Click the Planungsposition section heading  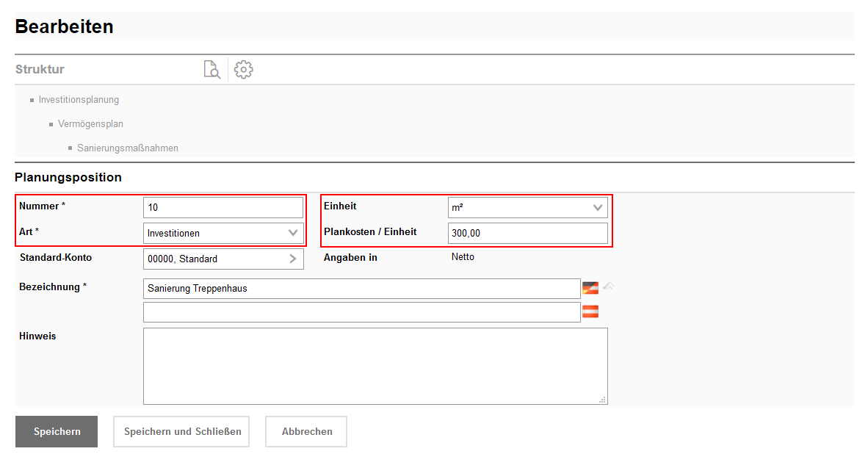click(x=68, y=177)
